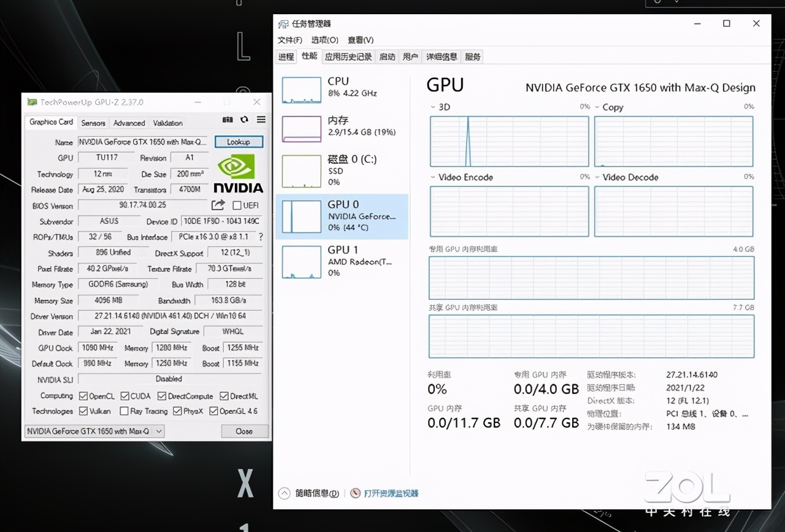Viewport: 785px width, 532px height.
Task: Select Graphics Card tab in GPU-Z
Action: [51, 122]
